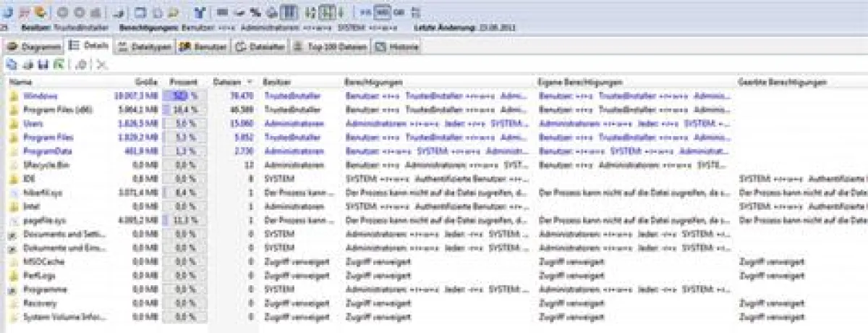Switch size unit to GB in toolbar

(399, 12)
